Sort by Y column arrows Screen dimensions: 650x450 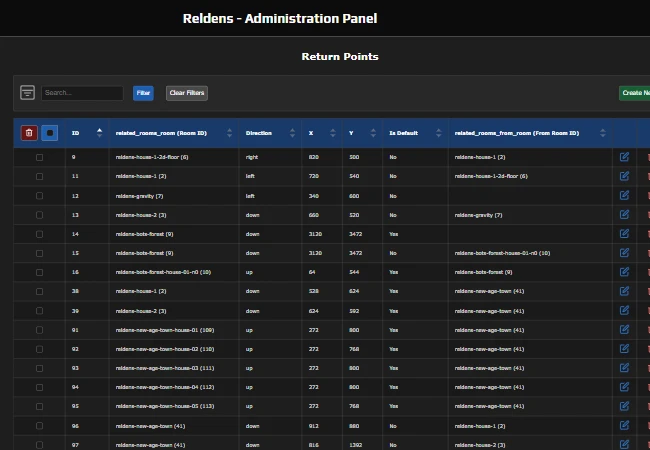click(373, 133)
